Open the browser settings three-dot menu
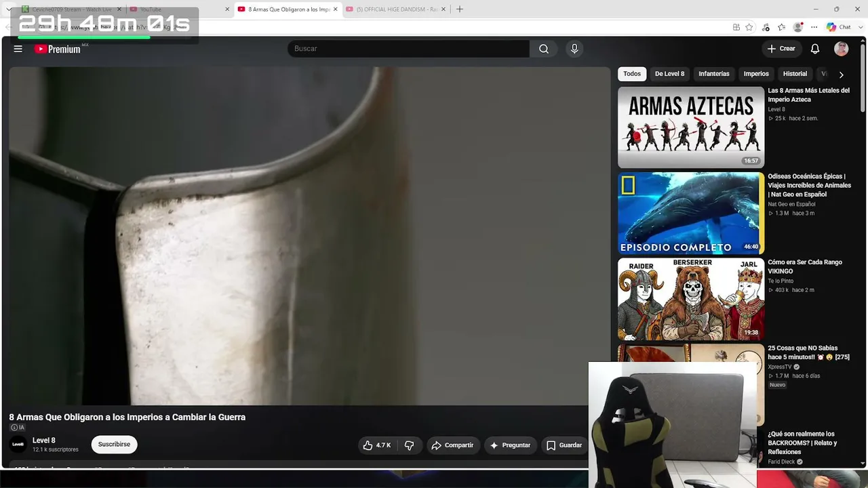The width and height of the screenshot is (868, 488). click(x=814, y=27)
